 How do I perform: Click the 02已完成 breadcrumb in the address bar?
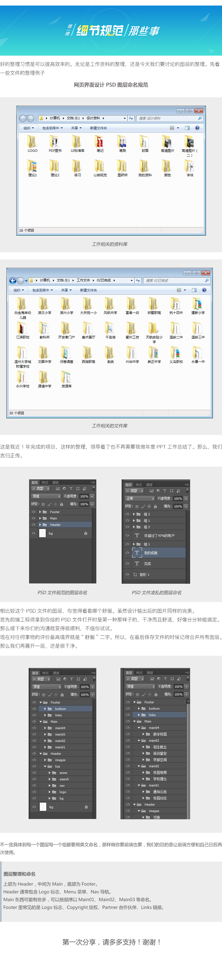tap(104, 280)
